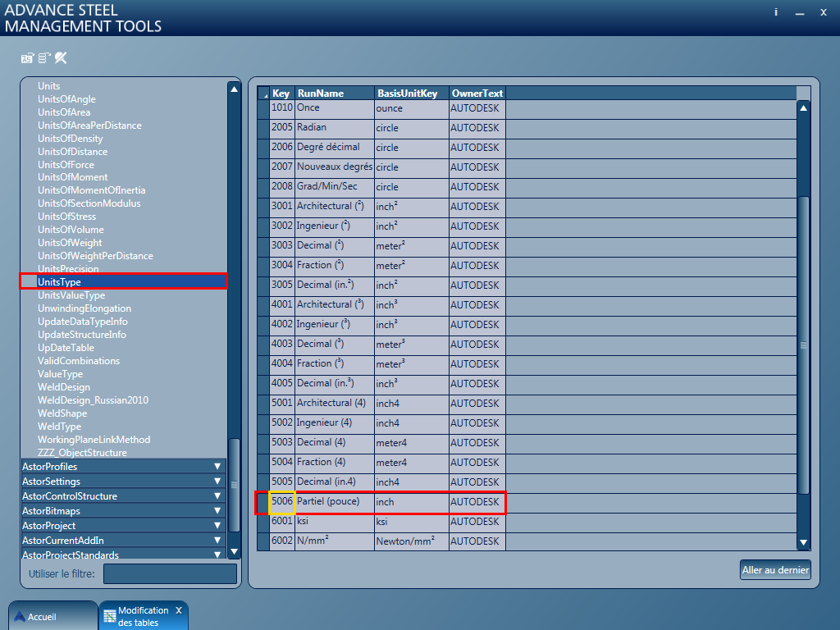The height and width of the screenshot is (630, 840).
Task: Click the RunName cell 'Degré décimal'
Action: click(335, 148)
